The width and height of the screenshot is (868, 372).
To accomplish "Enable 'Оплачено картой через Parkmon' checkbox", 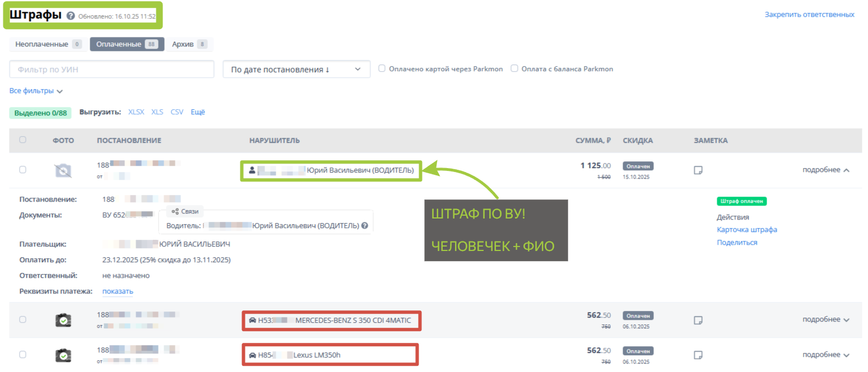I will (382, 68).
